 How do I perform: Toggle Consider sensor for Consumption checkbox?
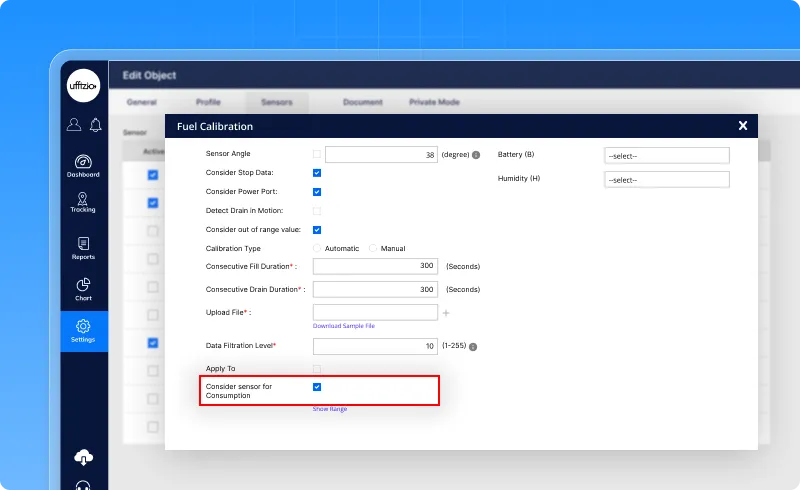click(x=317, y=387)
